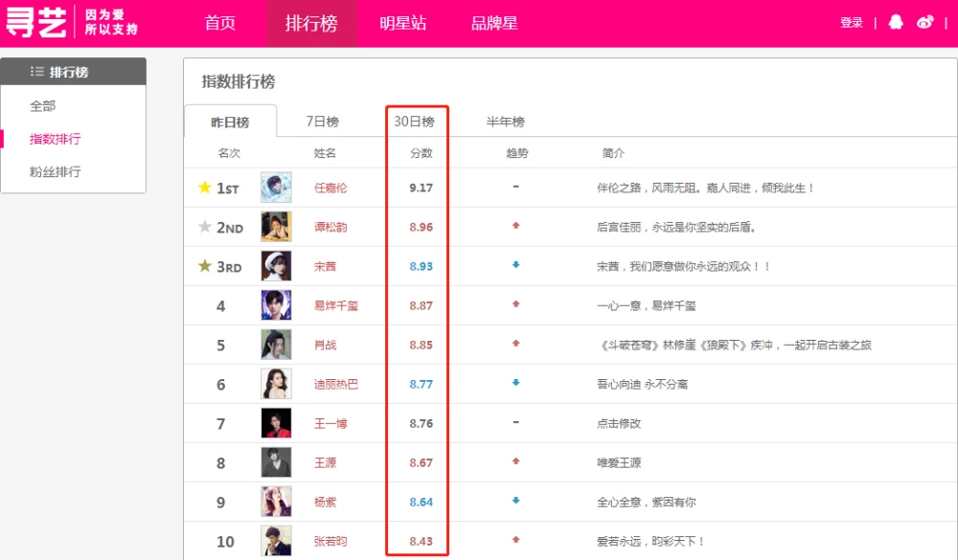The width and height of the screenshot is (958, 560).
Task: Select 粉丝排行 in the sidebar
Action: point(56,172)
